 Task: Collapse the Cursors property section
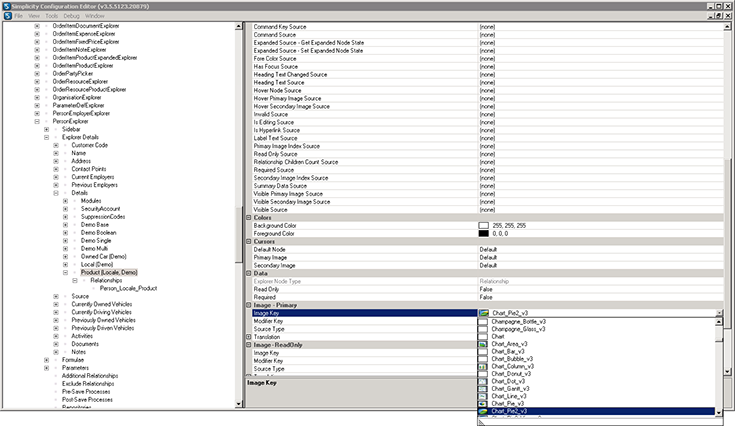pos(250,241)
